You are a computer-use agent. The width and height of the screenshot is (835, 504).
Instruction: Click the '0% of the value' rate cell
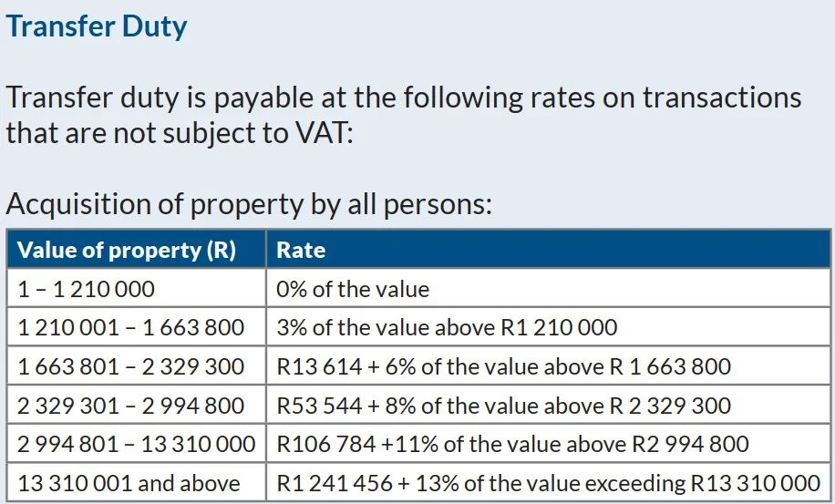[353, 290]
